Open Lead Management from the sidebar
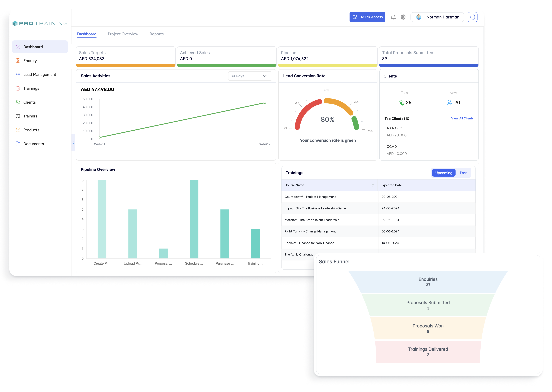This screenshot has width=552, height=392. (x=40, y=75)
